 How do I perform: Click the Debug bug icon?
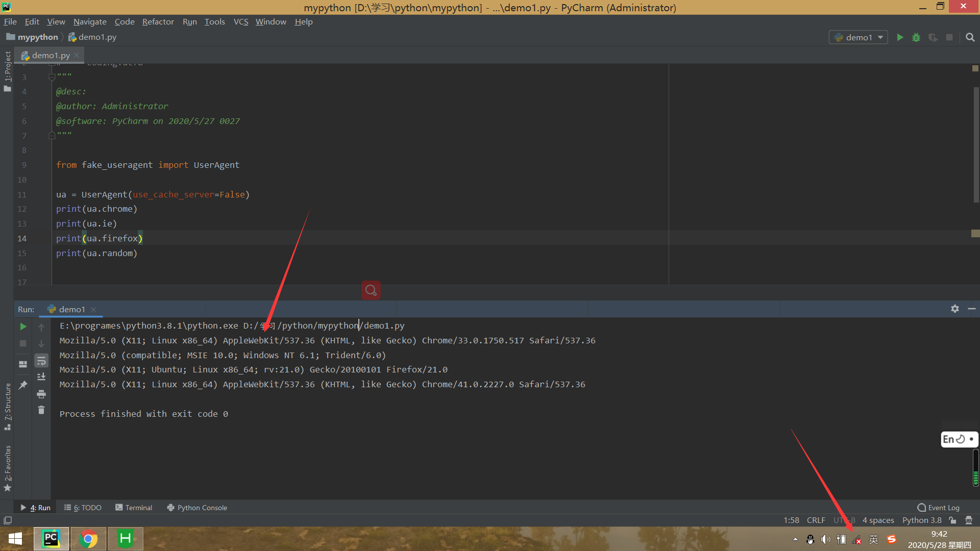(x=916, y=37)
